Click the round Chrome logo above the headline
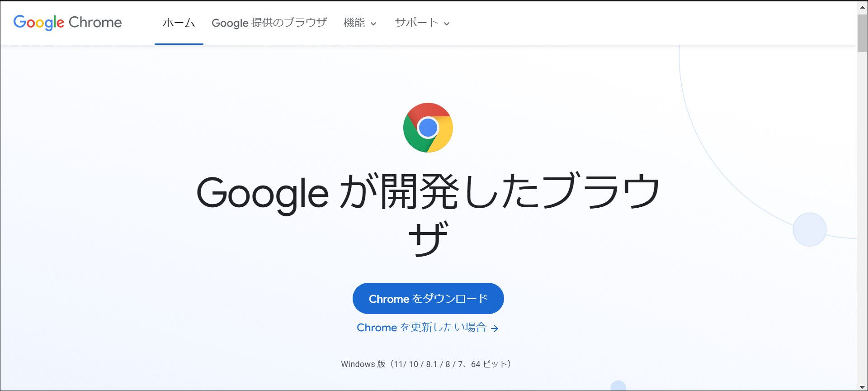Viewport: 868px width, 391px height. point(428,128)
